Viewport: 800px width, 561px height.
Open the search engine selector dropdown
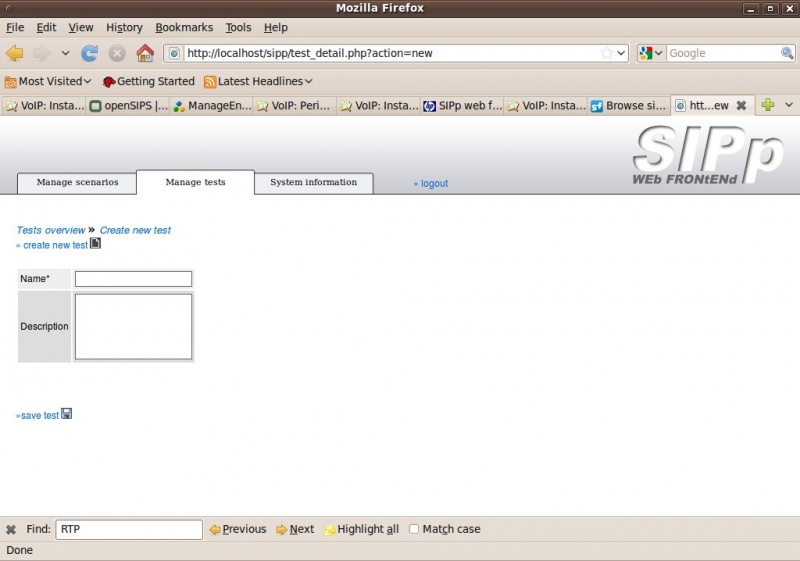pyautogui.click(x=651, y=53)
